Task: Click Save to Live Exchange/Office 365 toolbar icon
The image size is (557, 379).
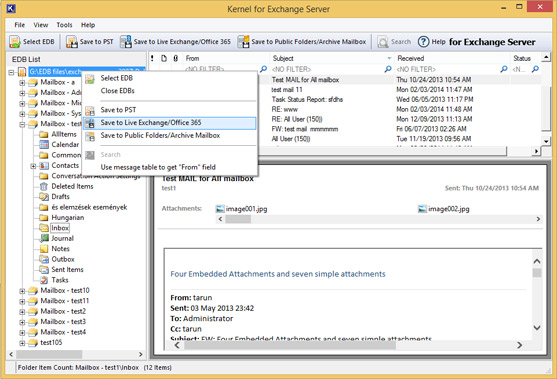Action: 125,42
